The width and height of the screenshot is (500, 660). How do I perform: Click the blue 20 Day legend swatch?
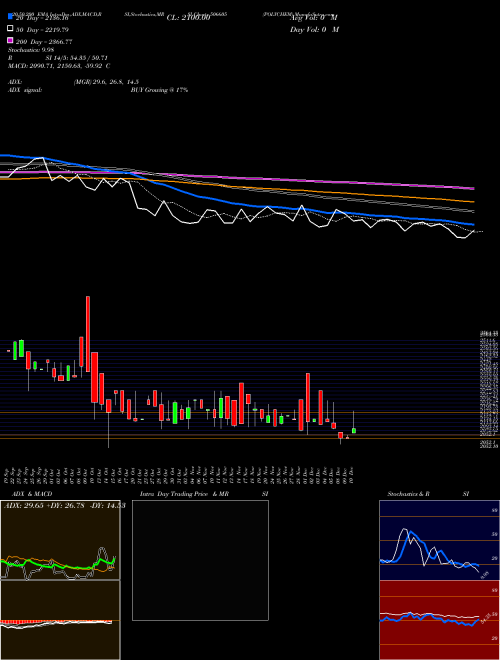click(x=10, y=17)
